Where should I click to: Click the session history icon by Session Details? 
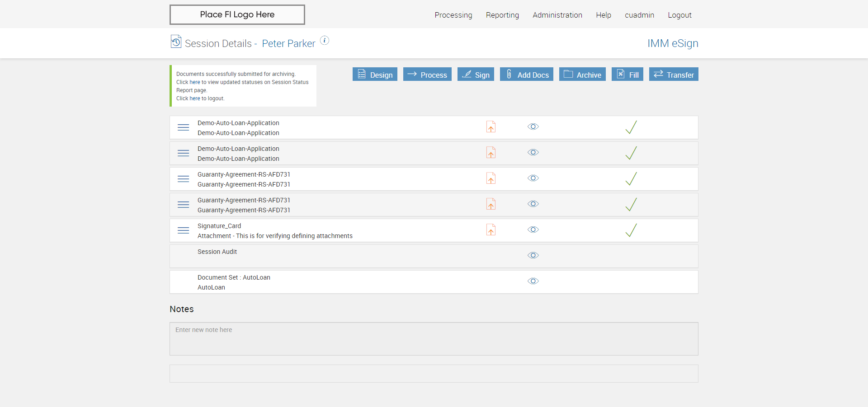[x=176, y=42]
